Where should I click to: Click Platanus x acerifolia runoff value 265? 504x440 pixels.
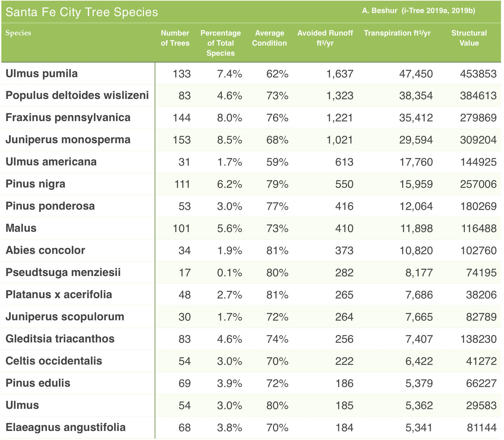(x=344, y=295)
